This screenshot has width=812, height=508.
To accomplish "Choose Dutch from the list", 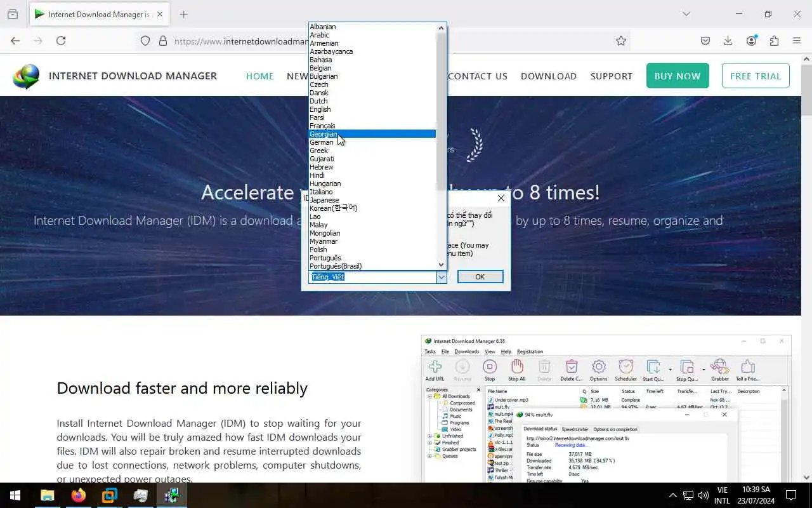I will [x=372, y=101].
